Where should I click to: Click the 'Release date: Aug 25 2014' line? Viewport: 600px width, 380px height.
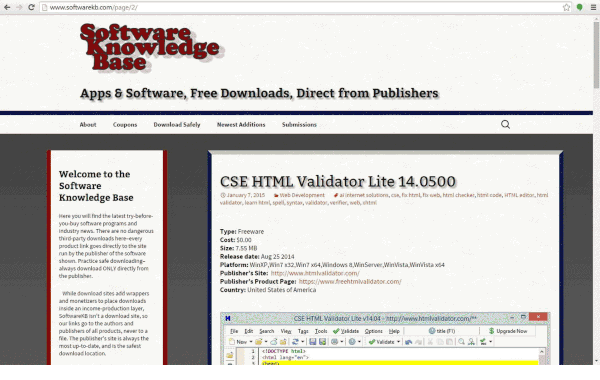click(257, 257)
